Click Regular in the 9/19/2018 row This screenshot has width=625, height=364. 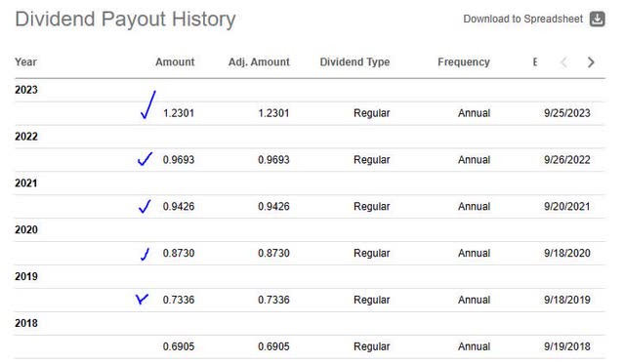click(371, 346)
